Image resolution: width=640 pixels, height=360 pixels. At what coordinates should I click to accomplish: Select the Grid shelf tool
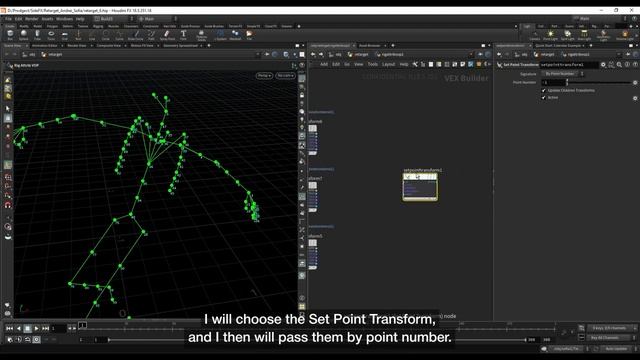(64, 35)
